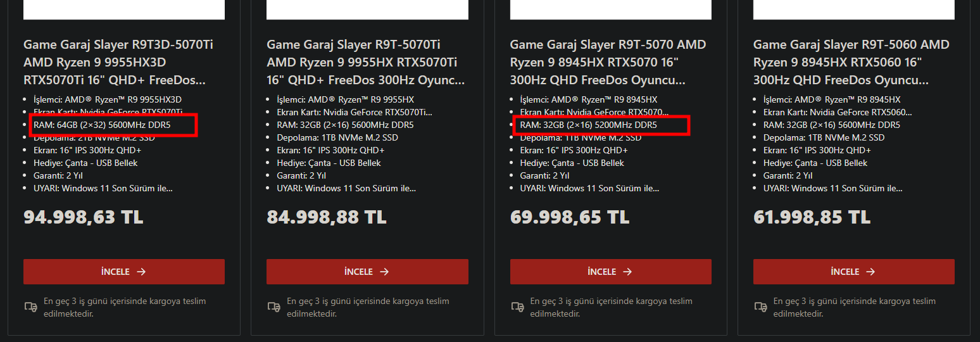This screenshot has width=980, height=342.
Task: Click the shipping truck icon in third card
Action: [x=517, y=307]
